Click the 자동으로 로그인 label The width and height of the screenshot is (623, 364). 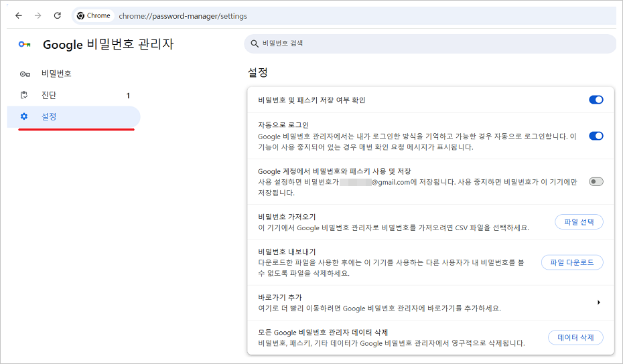[x=283, y=125]
